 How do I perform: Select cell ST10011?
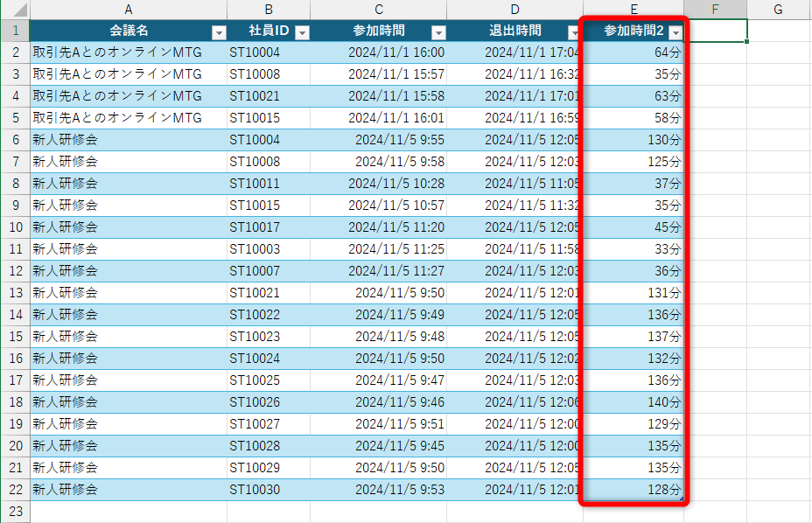(269, 184)
